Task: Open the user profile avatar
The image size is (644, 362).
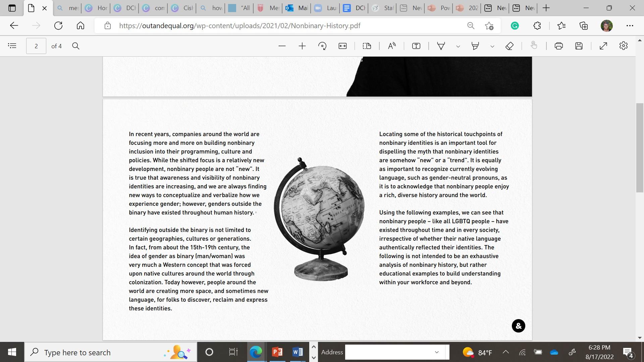Action: point(606,25)
